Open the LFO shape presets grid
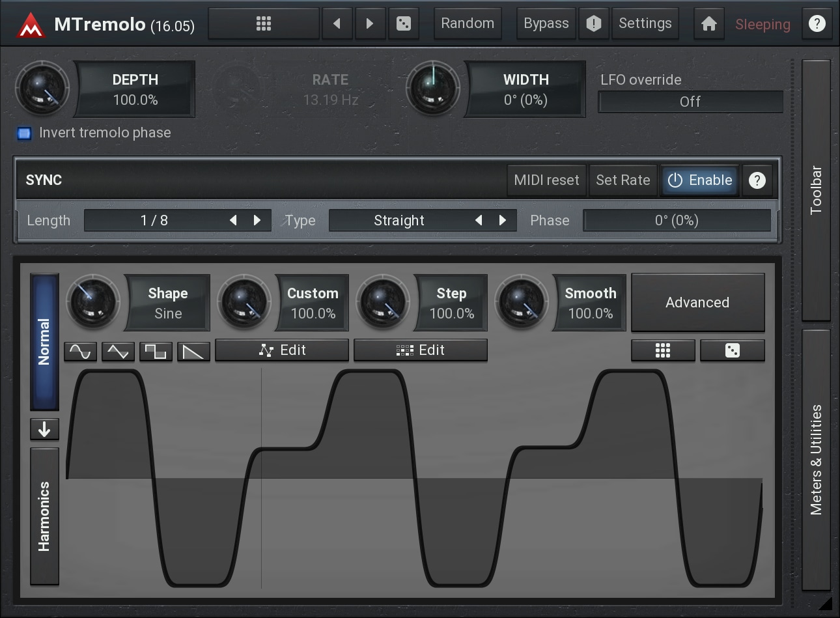840x618 pixels. tap(663, 351)
